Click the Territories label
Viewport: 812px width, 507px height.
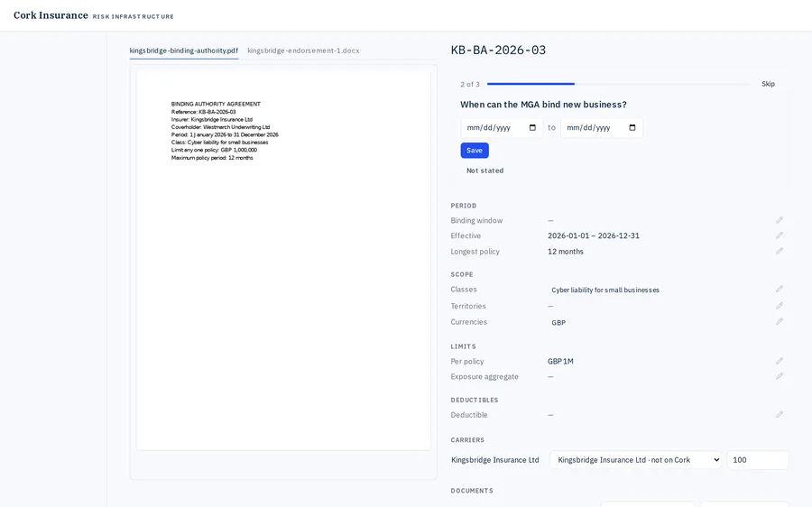click(468, 306)
